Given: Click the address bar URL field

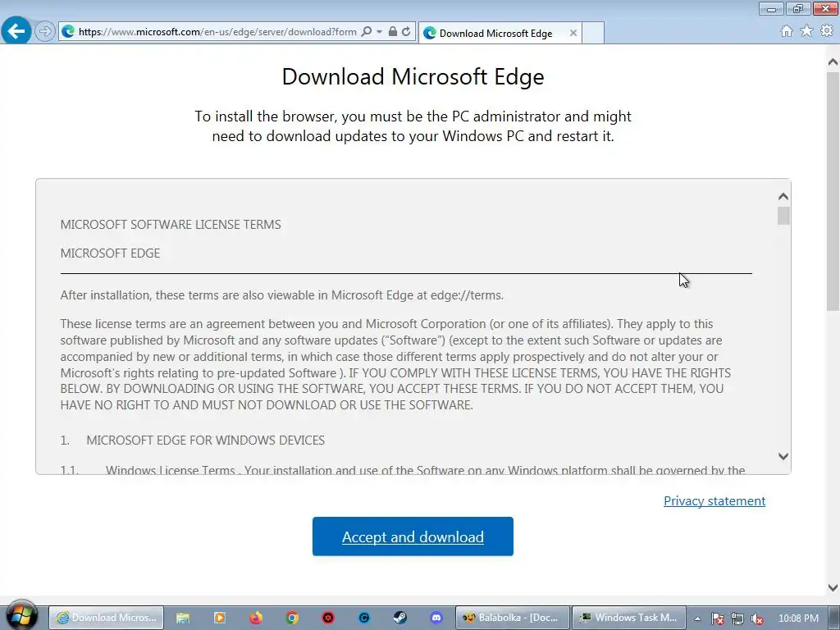Looking at the screenshot, I should [217, 32].
